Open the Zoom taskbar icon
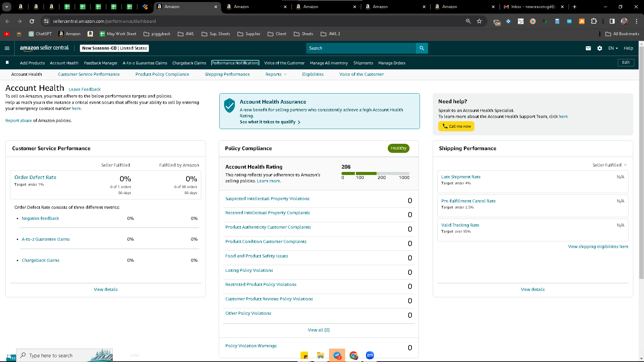644x362 pixels. 370,355
